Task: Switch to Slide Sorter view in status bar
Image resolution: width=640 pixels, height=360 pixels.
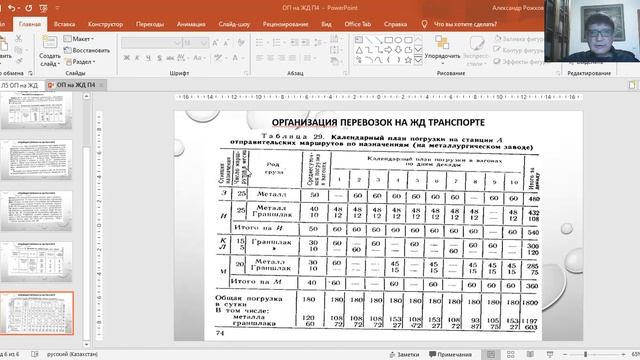Action: [511, 354]
